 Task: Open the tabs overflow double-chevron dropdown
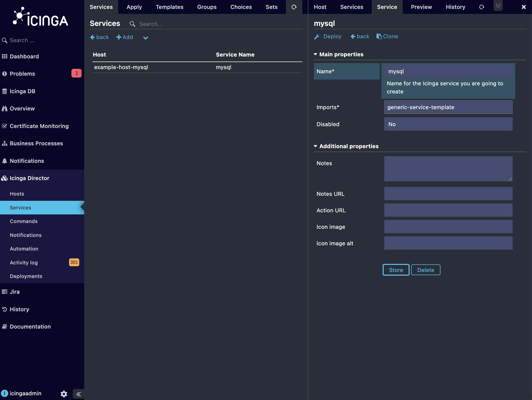(498, 5)
